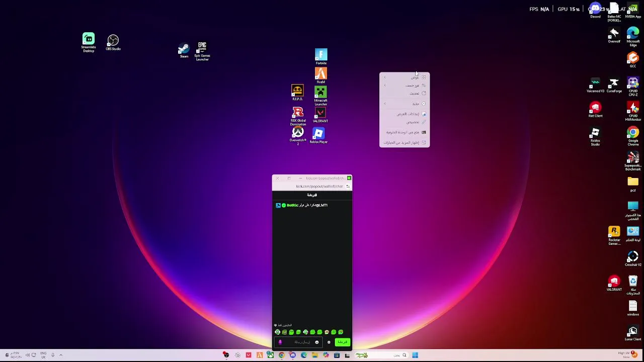
Task: Select CurseForge desktop icon
Action: pos(614,85)
